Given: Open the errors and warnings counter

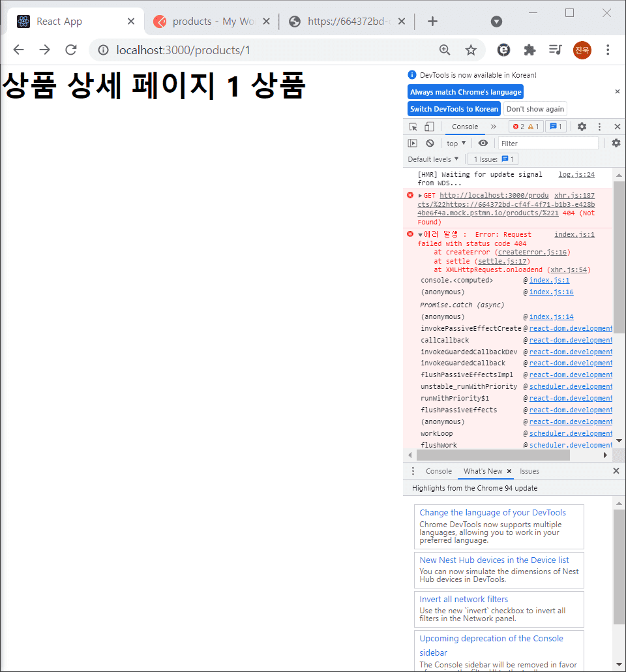Looking at the screenshot, I should (526, 127).
